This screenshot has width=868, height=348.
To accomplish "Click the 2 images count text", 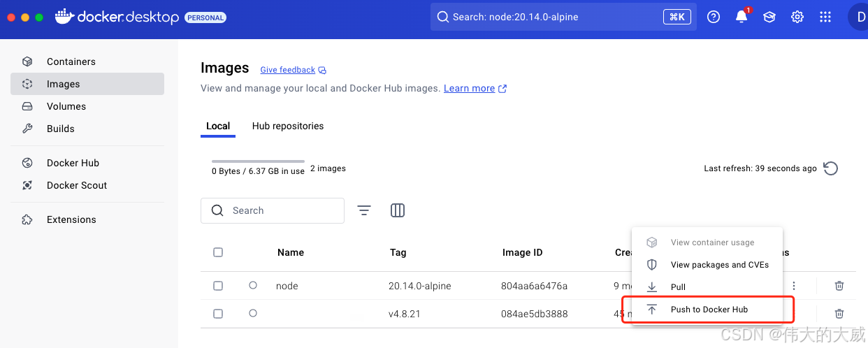I will [328, 168].
